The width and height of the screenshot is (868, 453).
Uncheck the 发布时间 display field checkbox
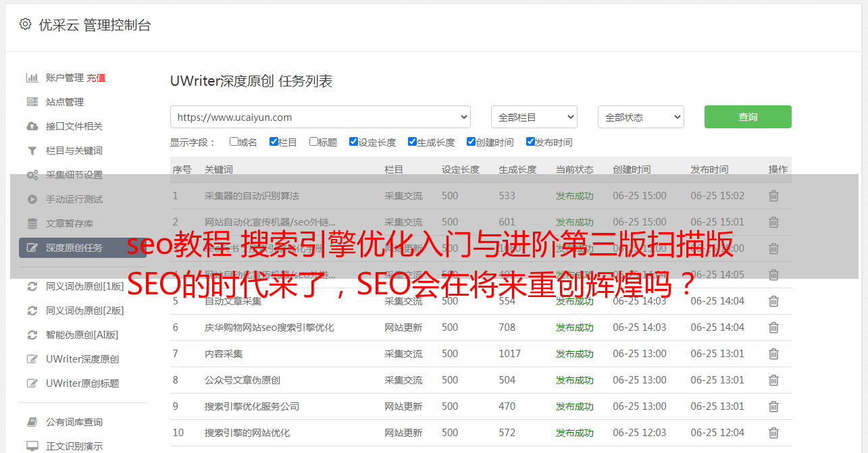click(530, 142)
